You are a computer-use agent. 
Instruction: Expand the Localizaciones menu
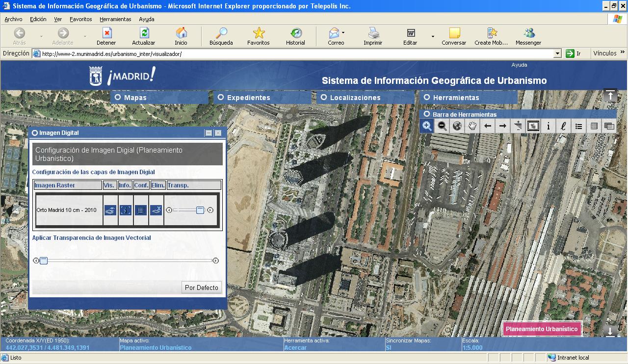324,98
